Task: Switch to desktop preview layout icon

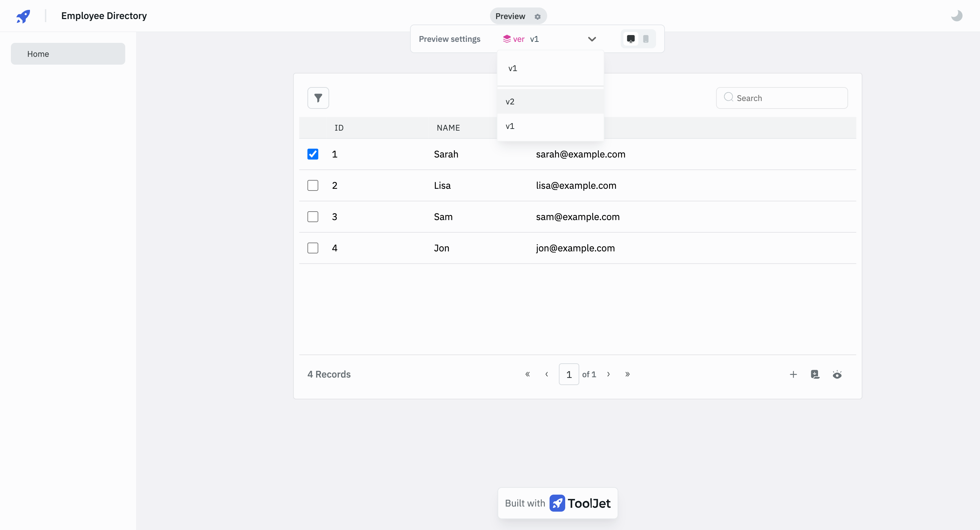Action: tap(631, 39)
